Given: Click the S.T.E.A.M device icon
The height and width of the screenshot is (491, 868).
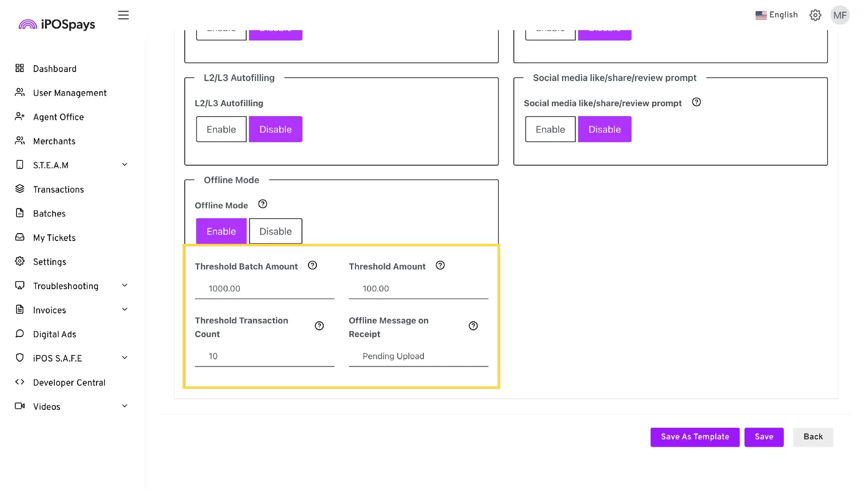Looking at the screenshot, I should coord(20,164).
